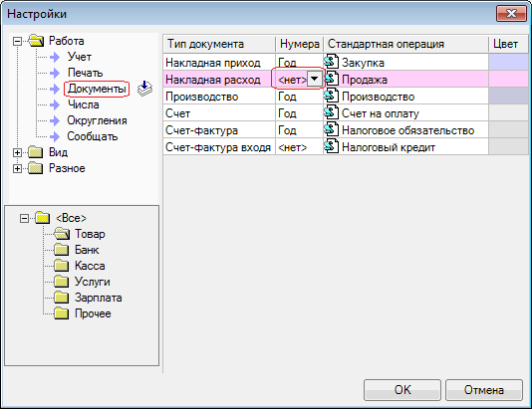Click the Продажа operation document icon
The width and height of the screenshot is (532, 409).
coord(331,79)
